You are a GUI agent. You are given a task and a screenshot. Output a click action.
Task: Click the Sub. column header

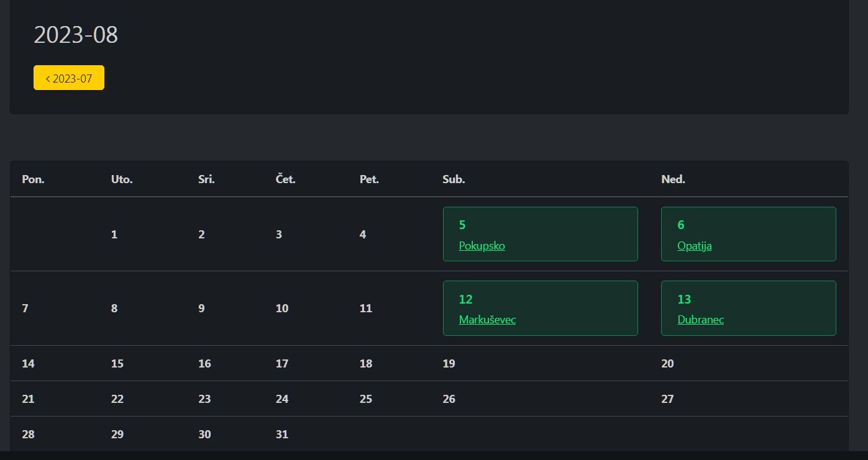pyautogui.click(x=454, y=179)
